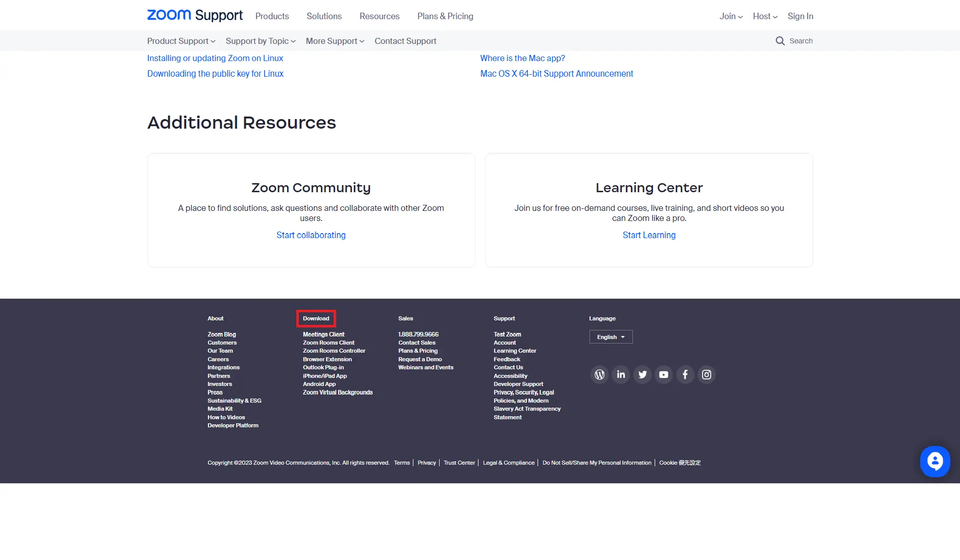Go to the Zoom Support logo

[195, 16]
